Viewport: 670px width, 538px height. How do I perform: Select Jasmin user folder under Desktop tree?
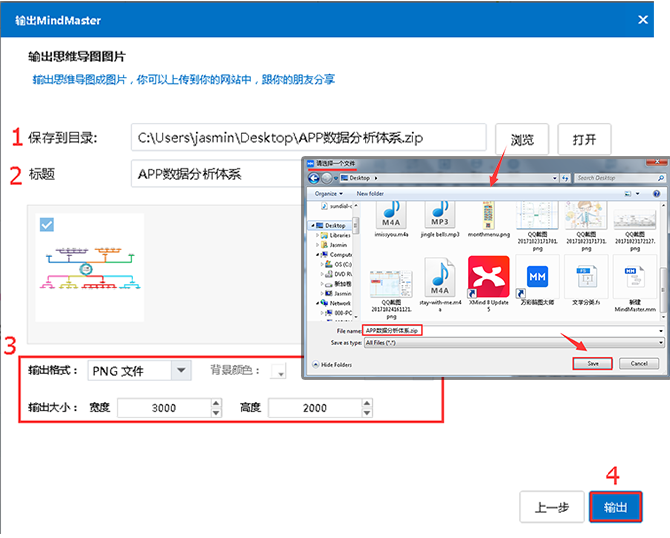click(x=338, y=245)
